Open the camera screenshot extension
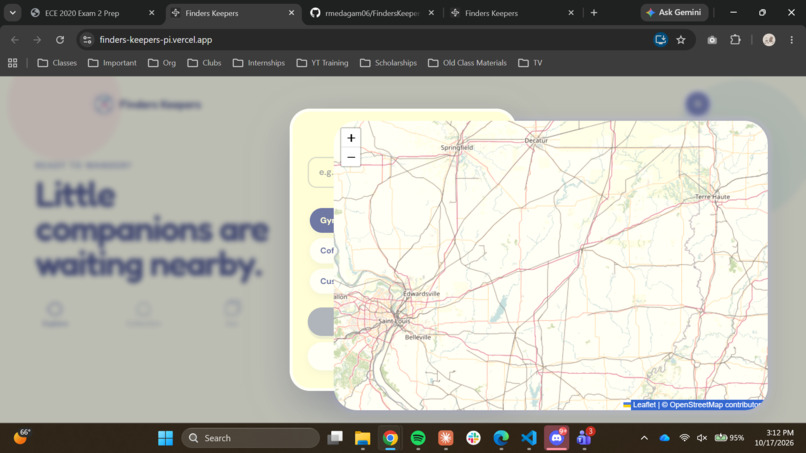 point(712,40)
